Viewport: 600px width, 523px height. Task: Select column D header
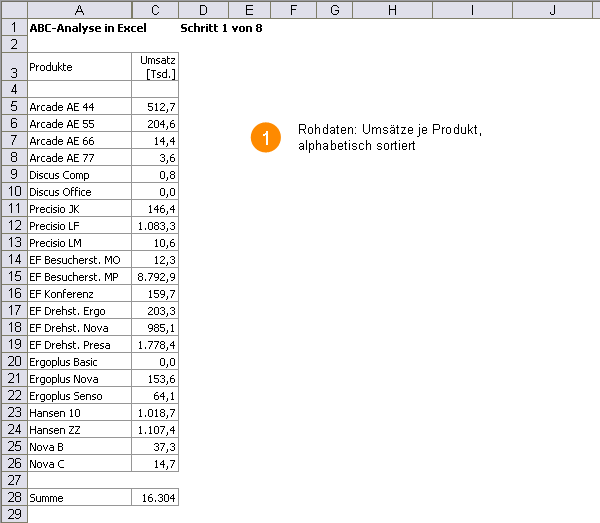204,10
